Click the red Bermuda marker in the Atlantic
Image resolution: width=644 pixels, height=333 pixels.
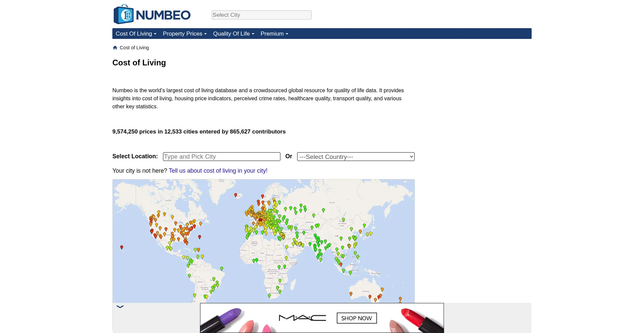200,237
